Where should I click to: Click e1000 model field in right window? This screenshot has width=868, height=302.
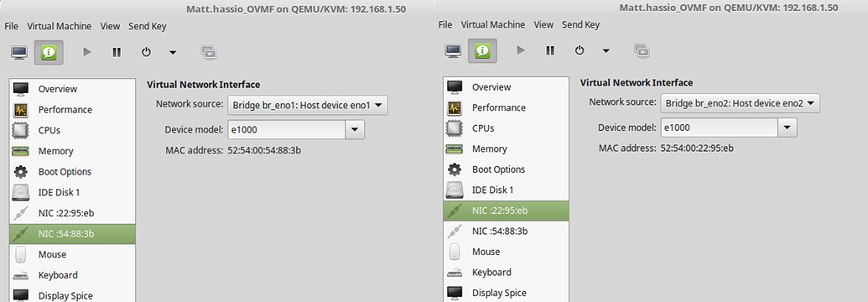pos(719,128)
